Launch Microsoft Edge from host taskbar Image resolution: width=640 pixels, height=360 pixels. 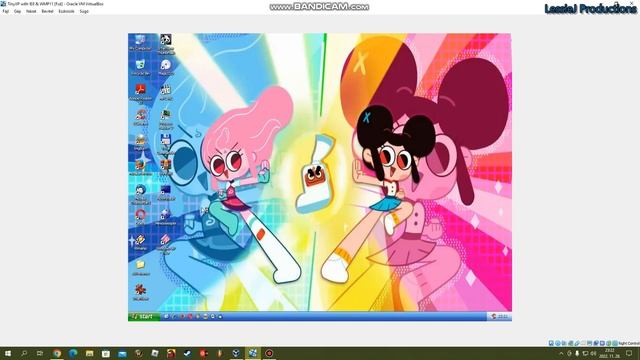[73, 353]
